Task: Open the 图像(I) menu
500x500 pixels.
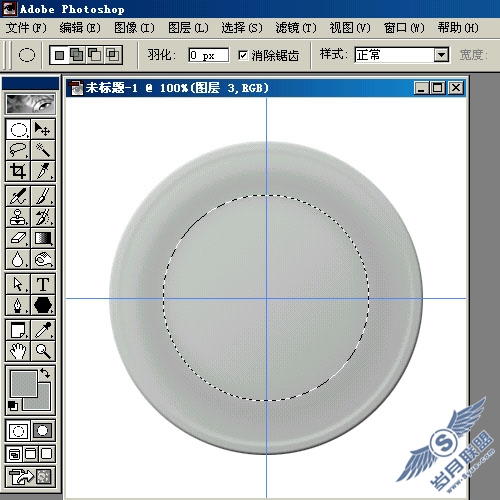Action: [134, 28]
